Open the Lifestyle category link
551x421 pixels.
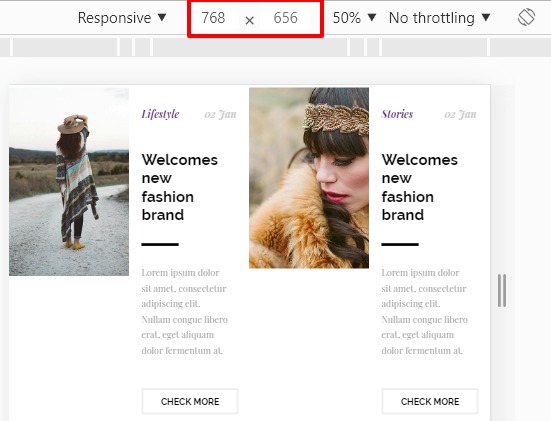tap(160, 114)
